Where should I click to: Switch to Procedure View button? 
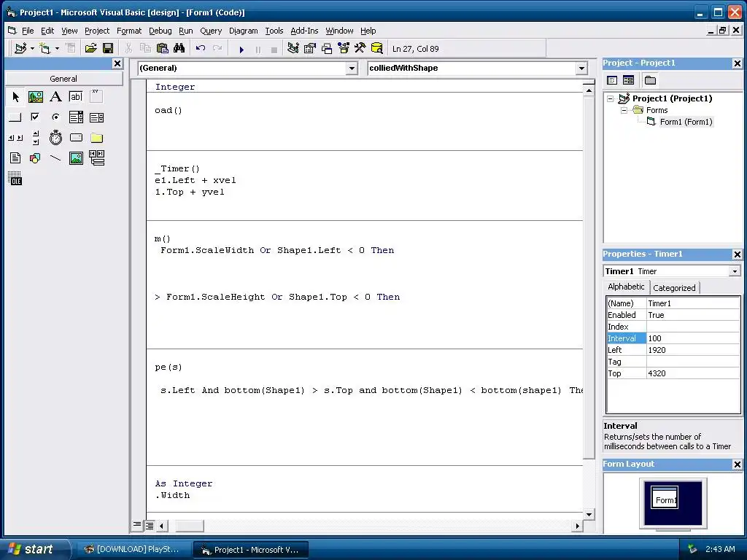point(137,525)
